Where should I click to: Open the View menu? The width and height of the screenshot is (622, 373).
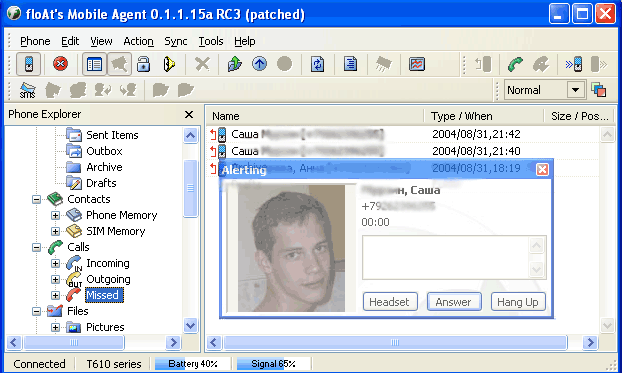pos(101,41)
